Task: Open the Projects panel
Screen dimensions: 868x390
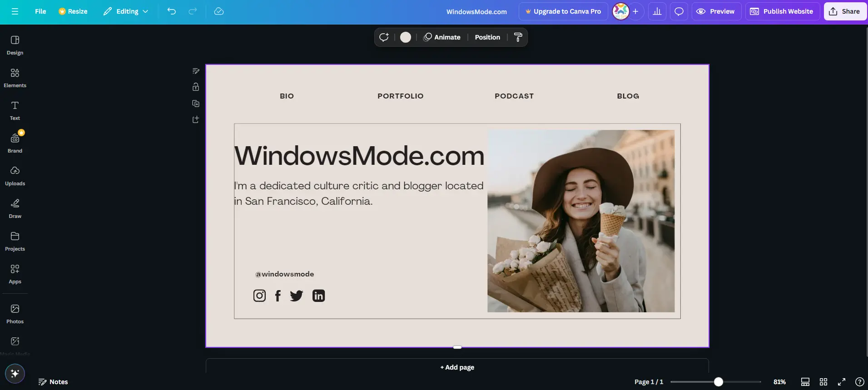Action: pyautogui.click(x=15, y=242)
